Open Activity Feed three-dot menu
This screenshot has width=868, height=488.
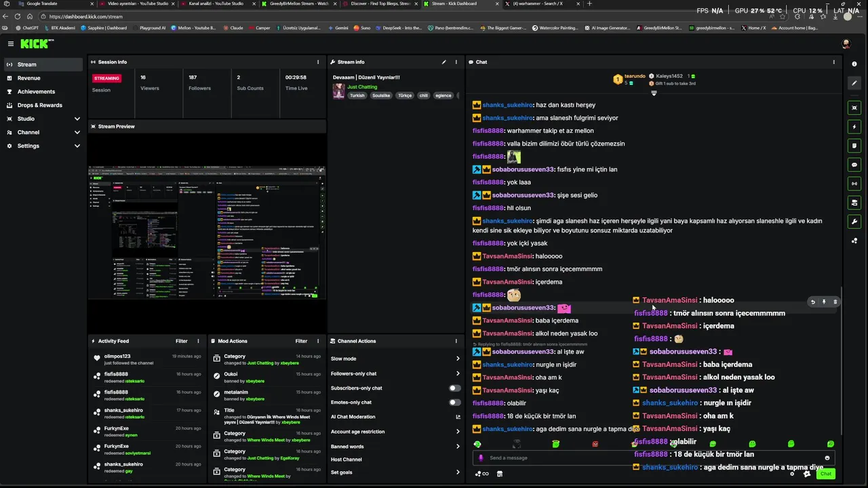pyautogui.click(x=198, y=341)
